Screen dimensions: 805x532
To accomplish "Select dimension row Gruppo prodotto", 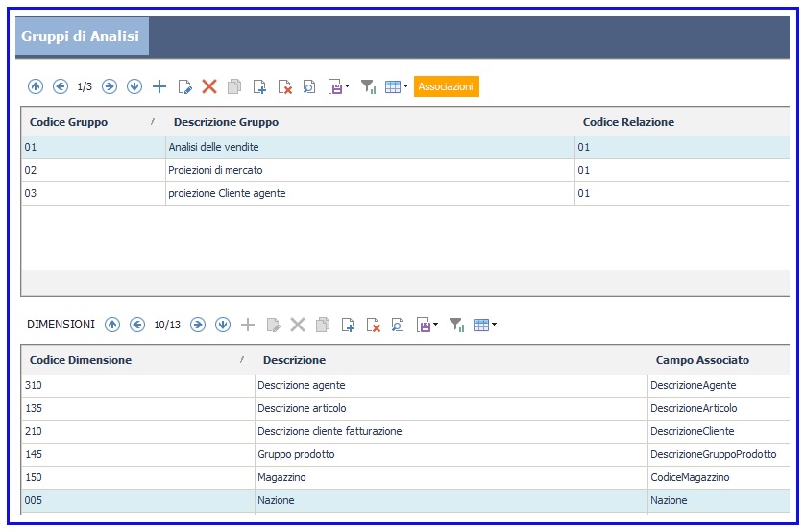I will (405, 454).
